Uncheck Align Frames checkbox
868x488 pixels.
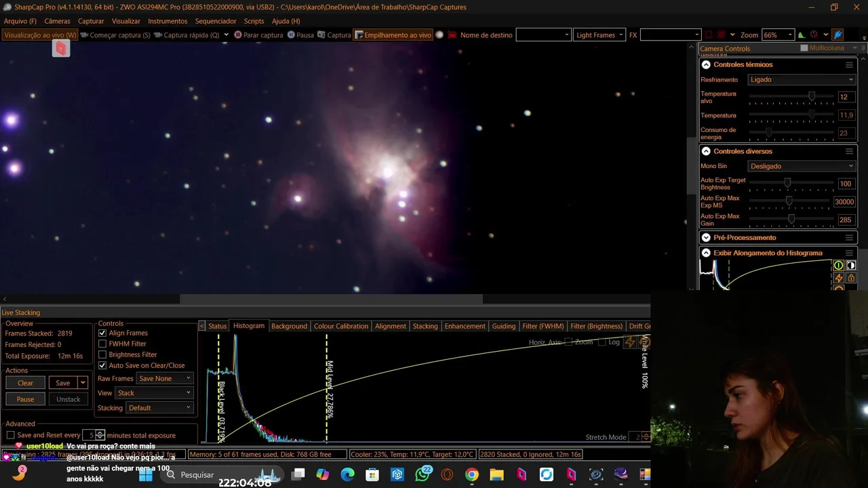(x=102, y=333)
